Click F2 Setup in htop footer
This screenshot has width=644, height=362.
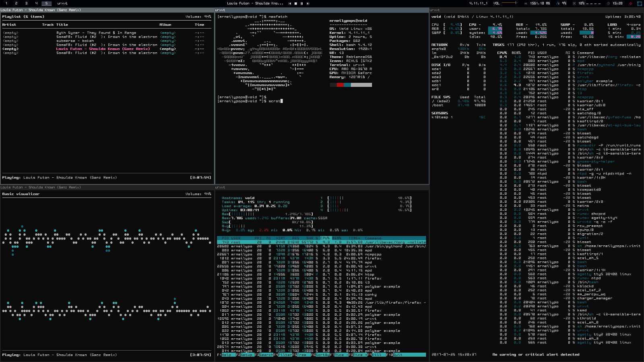pyautogui.click(x=245, y=355)
